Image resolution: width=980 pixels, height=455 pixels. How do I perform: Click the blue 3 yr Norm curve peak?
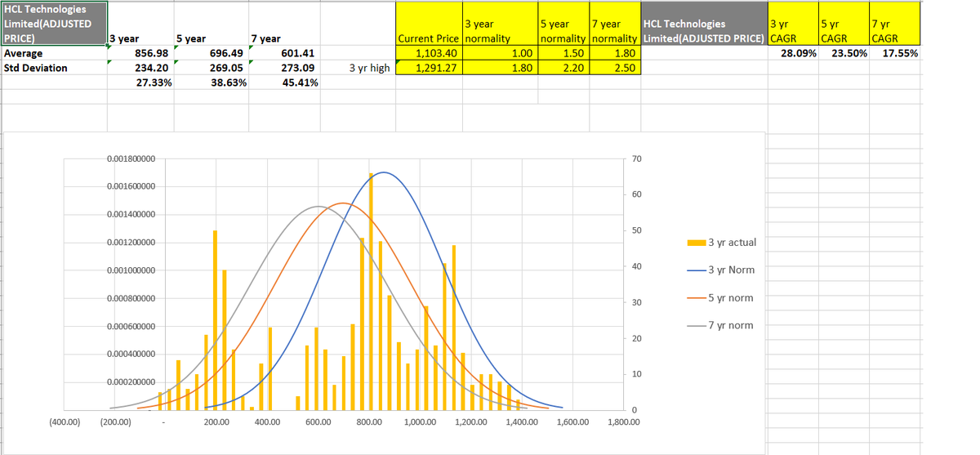382,172
